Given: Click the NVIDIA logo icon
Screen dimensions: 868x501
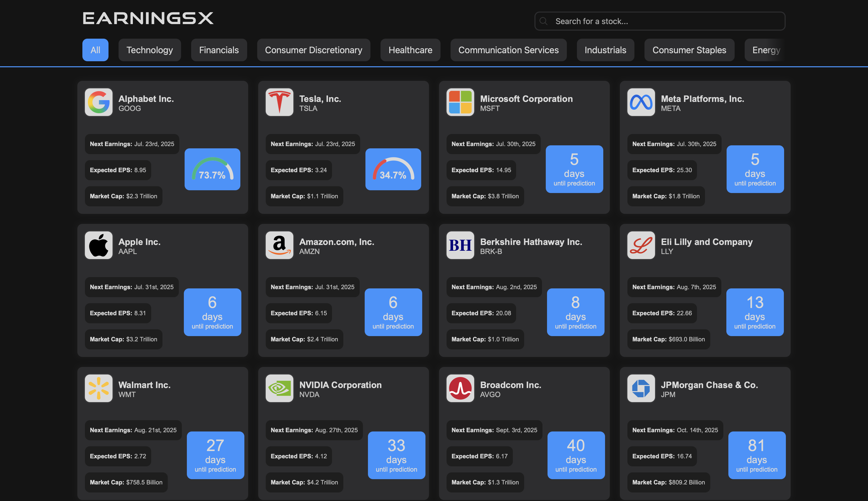Looking at the screenshot, I should (x=279, y=388).
